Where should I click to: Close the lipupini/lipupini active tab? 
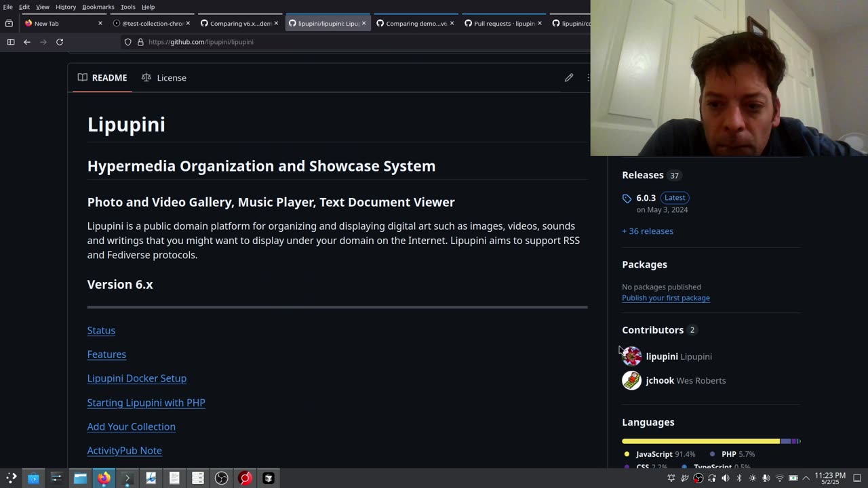click(x=363, y=23)
